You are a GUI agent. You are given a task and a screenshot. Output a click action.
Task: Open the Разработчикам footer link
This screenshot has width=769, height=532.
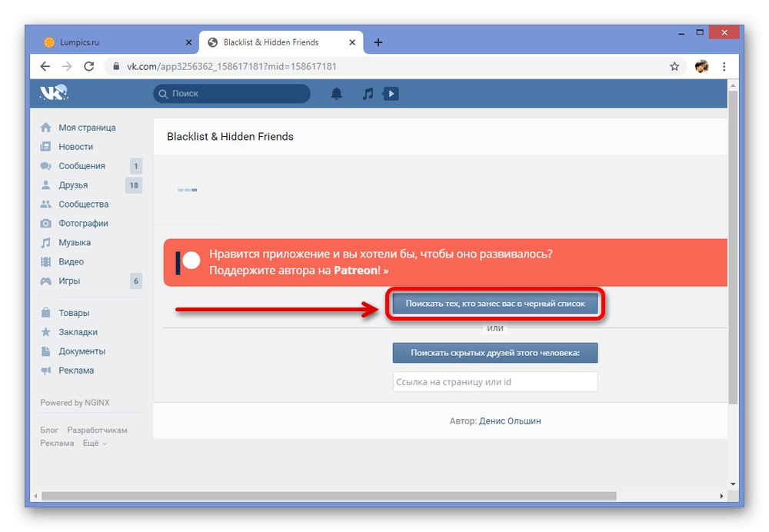pos(97,430)
